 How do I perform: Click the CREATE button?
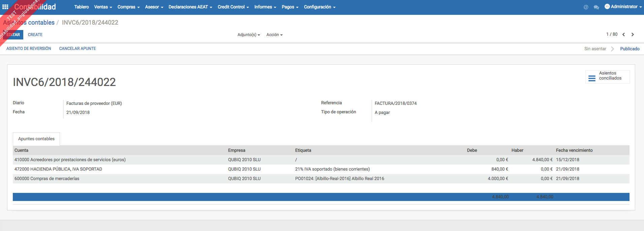pos(35,35)
